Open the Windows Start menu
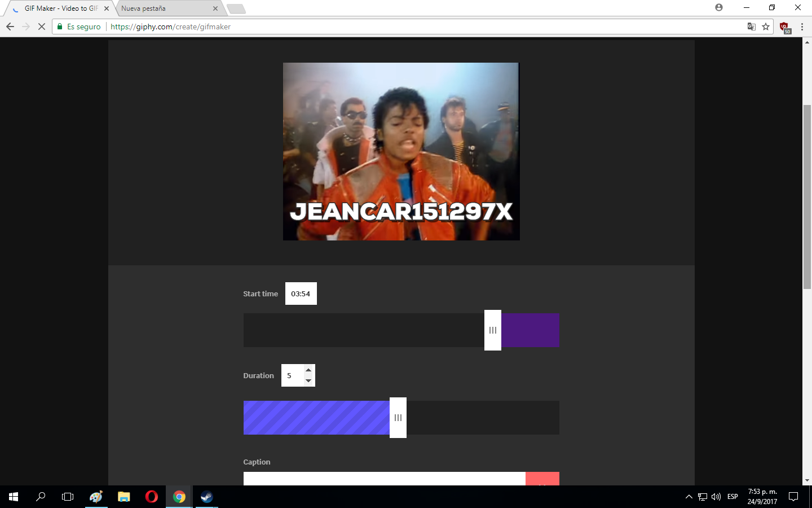 14,497
